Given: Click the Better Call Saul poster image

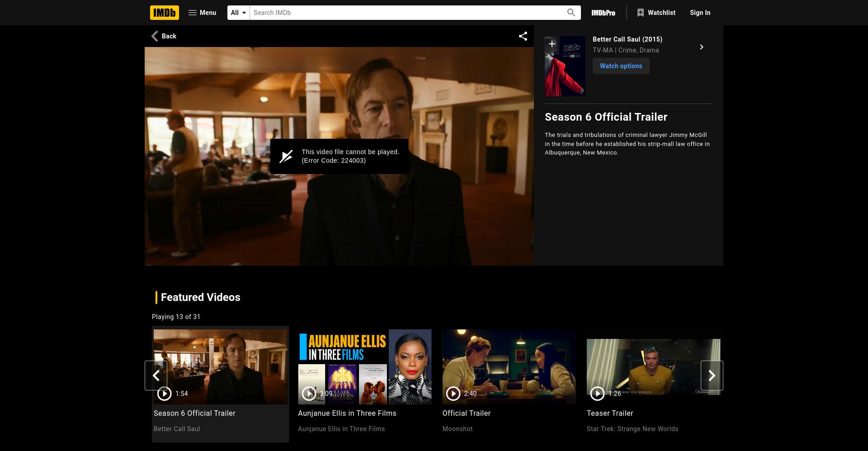Looking at the screenshot, I should (565, 66).
